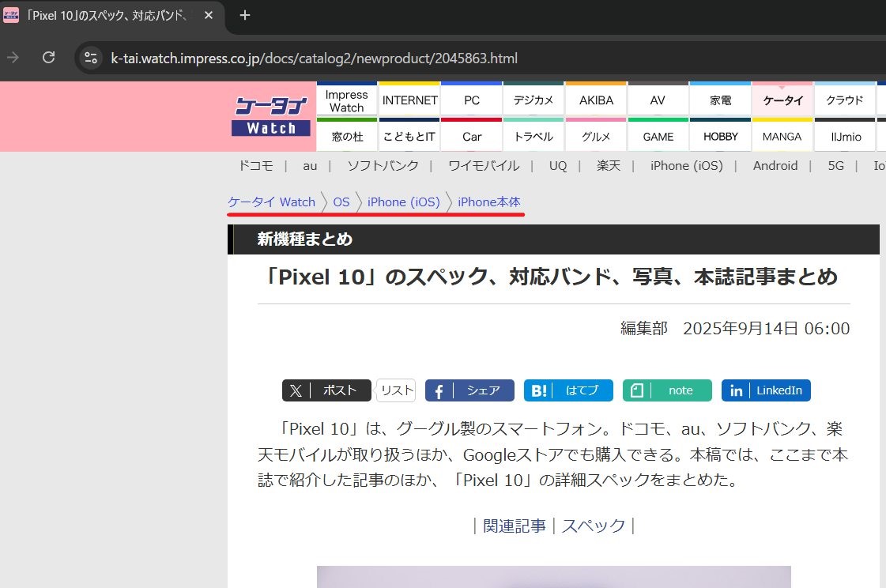Click the date 2025年9月14日 06:00
The height and width of the screenshot is (588, 886).
coord(766,328)
